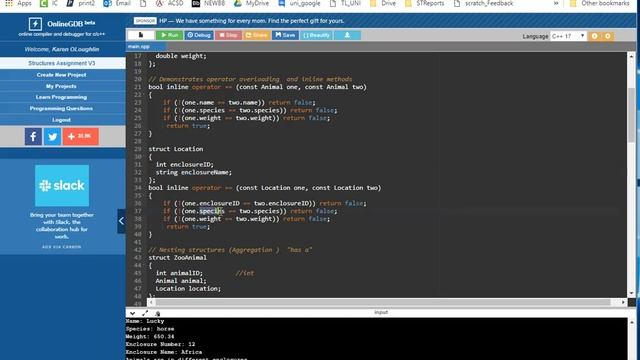Click the OnlineGDB lightning logo
This screenshot has height=360, width=640.
35,24
